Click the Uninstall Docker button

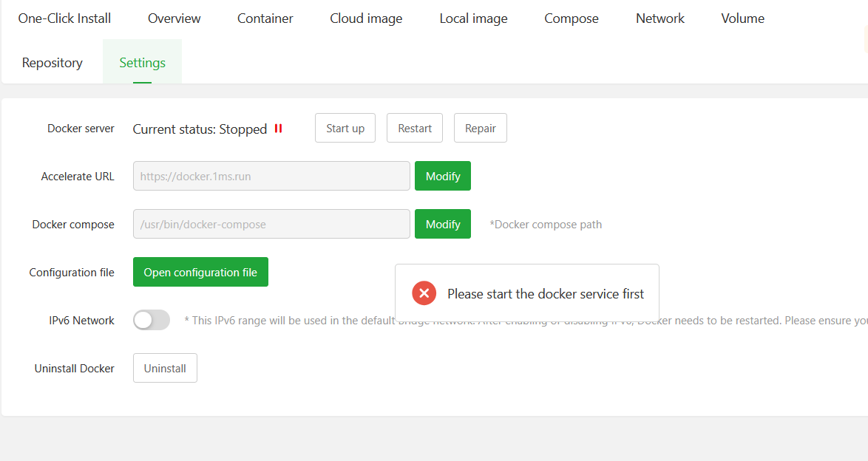pyautogui.click(x=165, y=368)
